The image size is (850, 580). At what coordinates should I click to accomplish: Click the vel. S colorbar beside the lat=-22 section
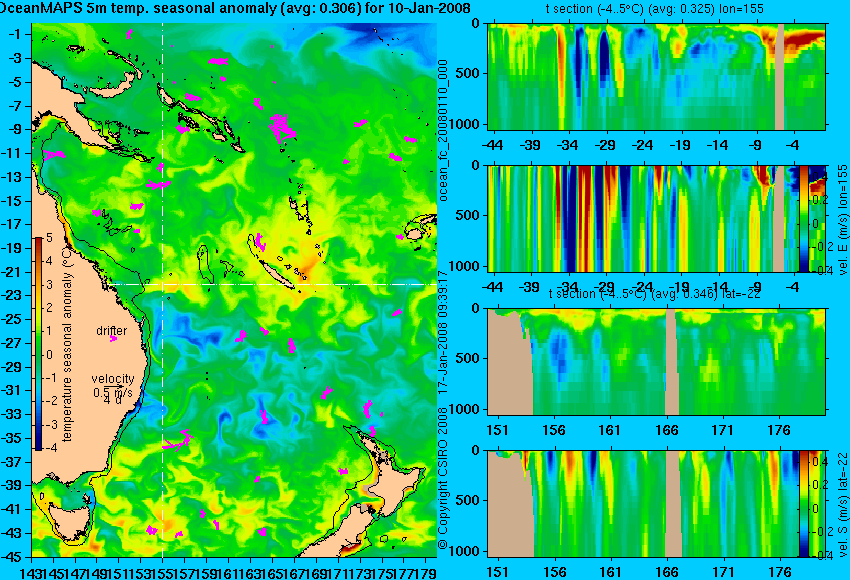coord(803,504)
